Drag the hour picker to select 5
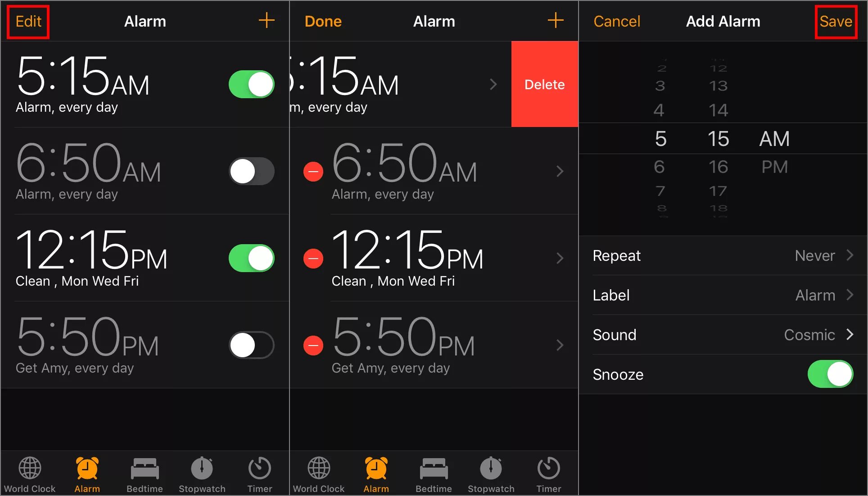This screenshot has height=496, width=868. (x=660, y=138)
